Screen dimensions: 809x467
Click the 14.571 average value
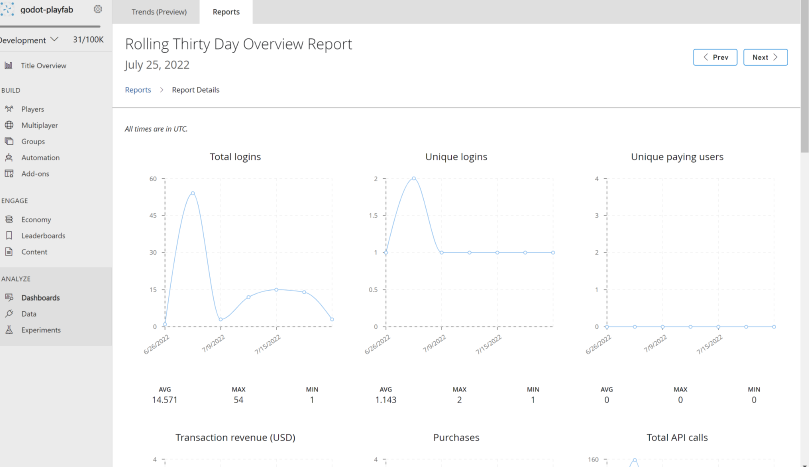pyautogui.click(x=165, y=400)
